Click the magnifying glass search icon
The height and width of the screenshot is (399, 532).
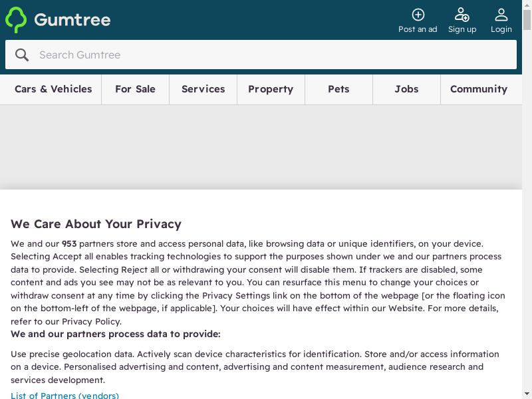tap(22, 55)
